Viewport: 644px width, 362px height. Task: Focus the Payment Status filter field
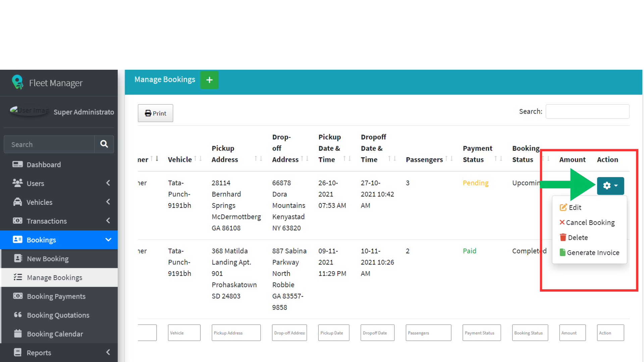coord(482,333)
